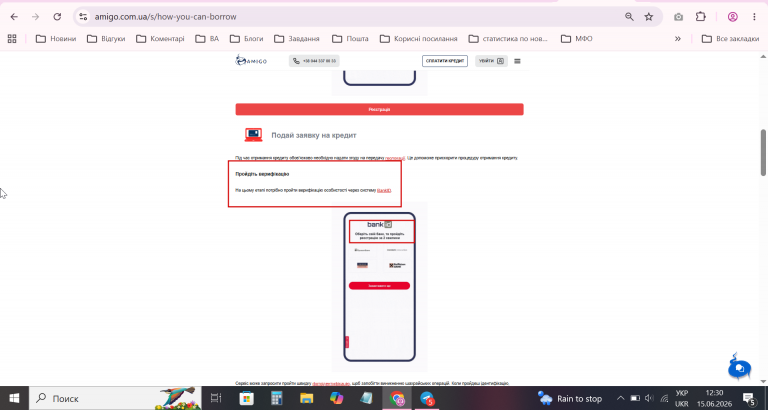
Task: Open the Extensions puzzle icon
Action: (x=701, y=17)
